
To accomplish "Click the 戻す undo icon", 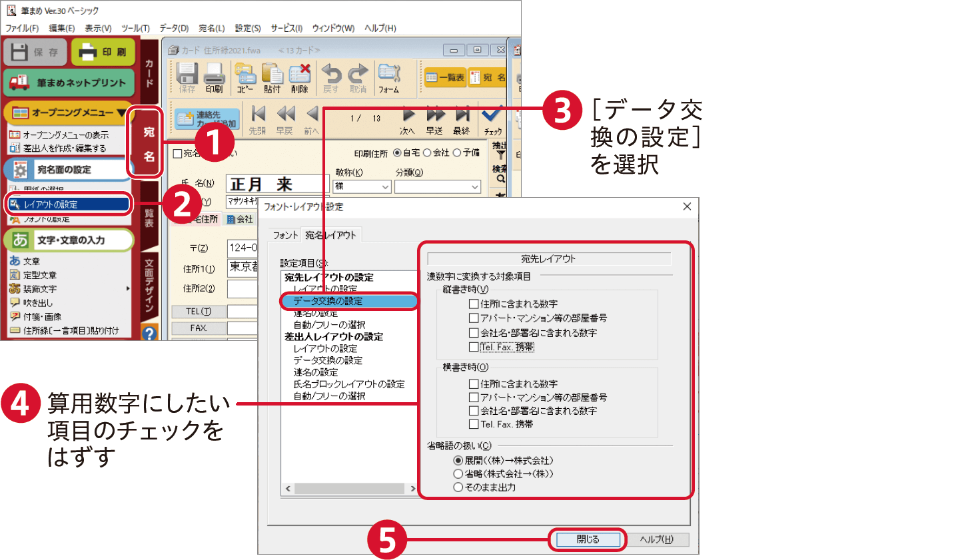I will [x=331, y=78].
